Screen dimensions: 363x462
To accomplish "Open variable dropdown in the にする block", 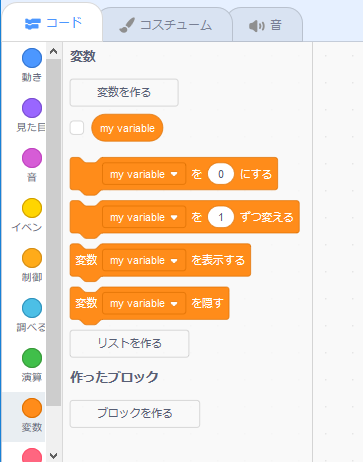I will 144,174.
